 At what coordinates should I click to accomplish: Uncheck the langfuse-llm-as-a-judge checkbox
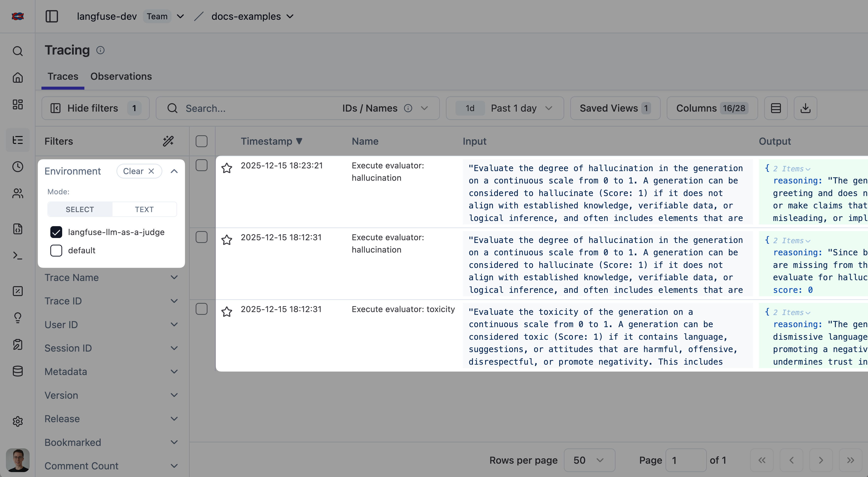(56, 232)
